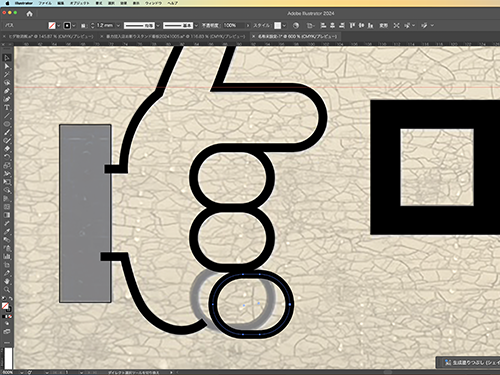500x375 pixels.
Task: Open the ファイル menu
Action: click(x=45, y=3)
